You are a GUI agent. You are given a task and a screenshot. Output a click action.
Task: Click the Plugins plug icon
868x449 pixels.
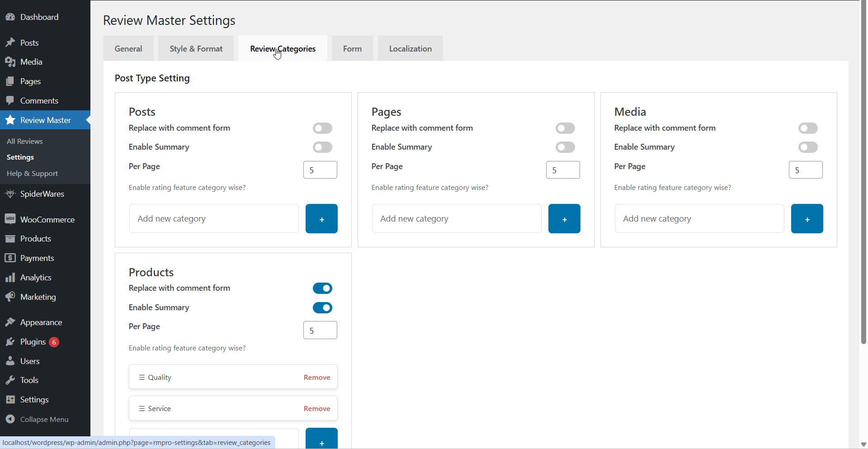10,341
